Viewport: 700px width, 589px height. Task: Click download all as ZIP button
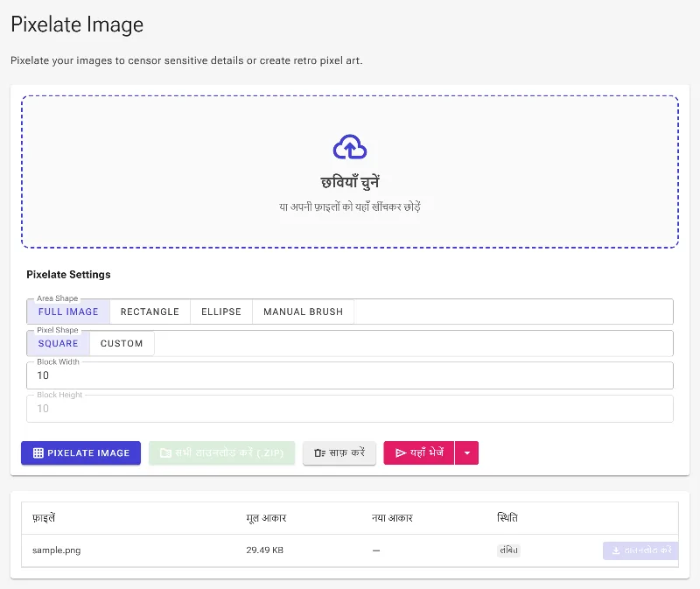tap(222, 452)
